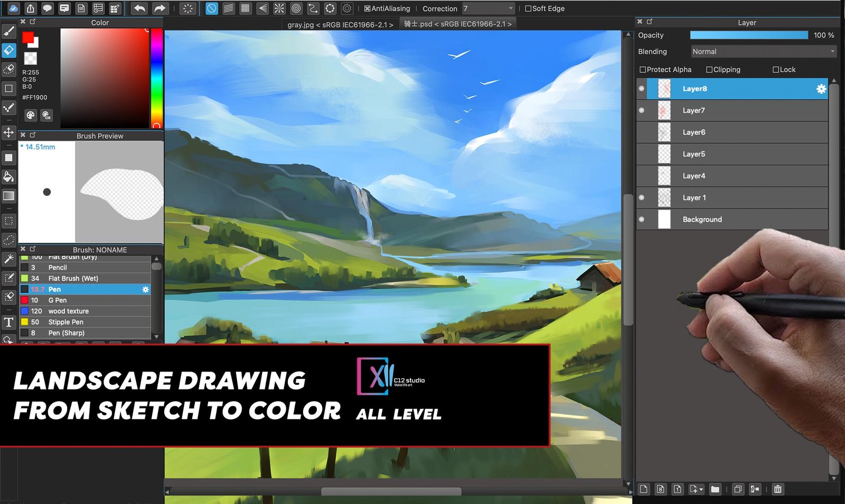Image resolution: width=845 pixels, height=504 pixels.
Task: Enable the Soft Edge checkbox
Action: pos(528,9)
